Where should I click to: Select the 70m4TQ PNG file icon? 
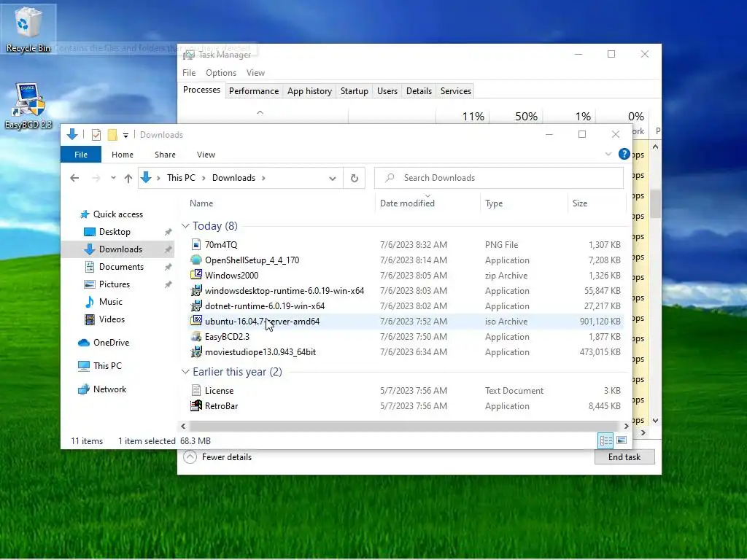click(196, 245)
